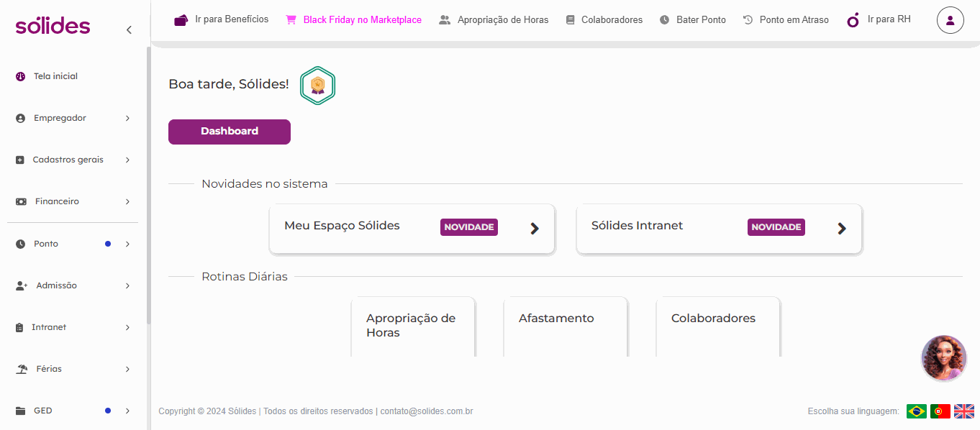Click the Ir para Benefícios wallet icon
This screenshot has width=980, height=430.
click(x=181, y=20)
